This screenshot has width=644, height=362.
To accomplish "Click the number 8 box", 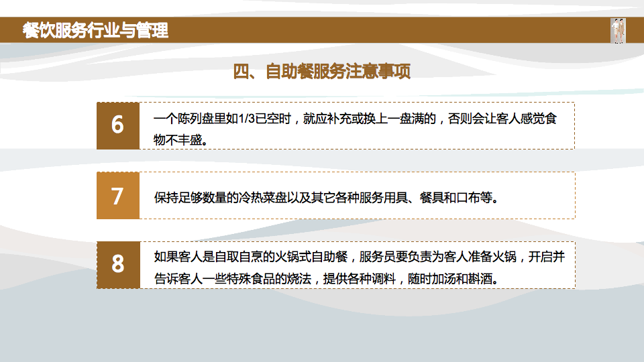I will (x=118, y=265).
